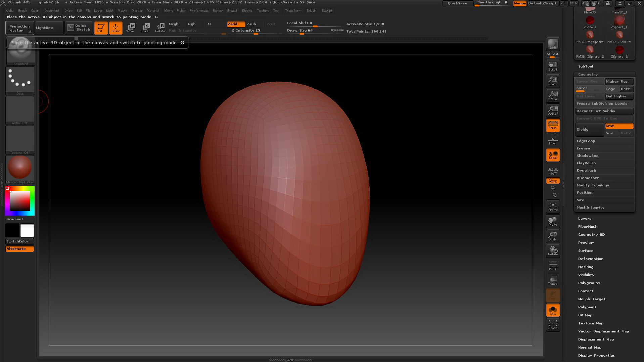Click the AAHalf zoom icon
Image resolution: width=644 pixels, height=362 pixels.
553,110
